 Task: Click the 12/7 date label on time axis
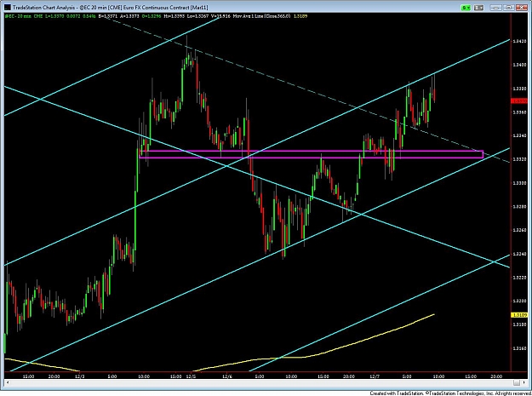click(375, 376)
